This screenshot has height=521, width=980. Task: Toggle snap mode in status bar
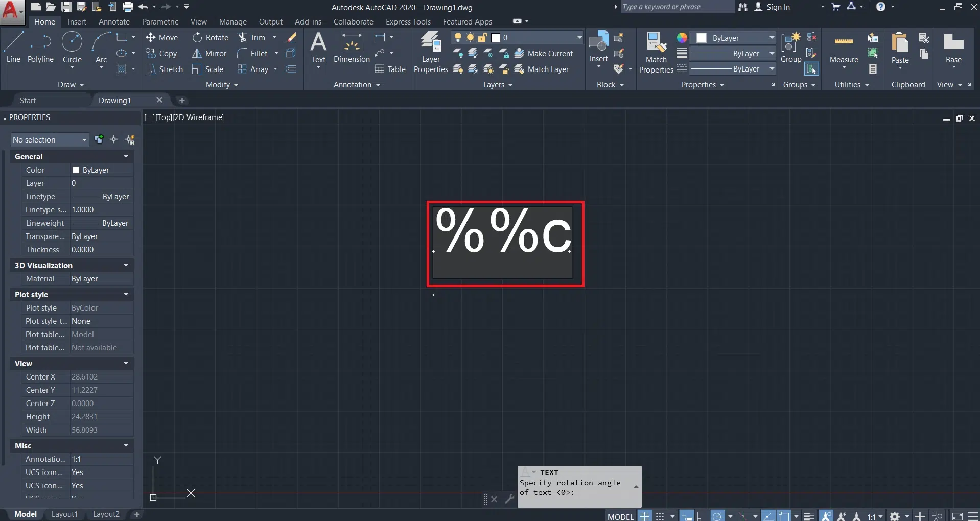[660, 516]
